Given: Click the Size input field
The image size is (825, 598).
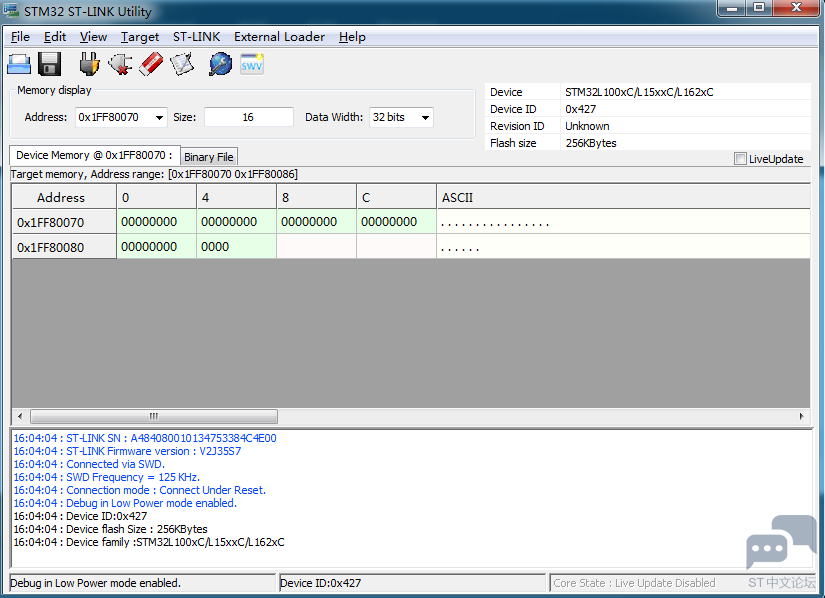Looking at the screenshot, I should (248, 117).
